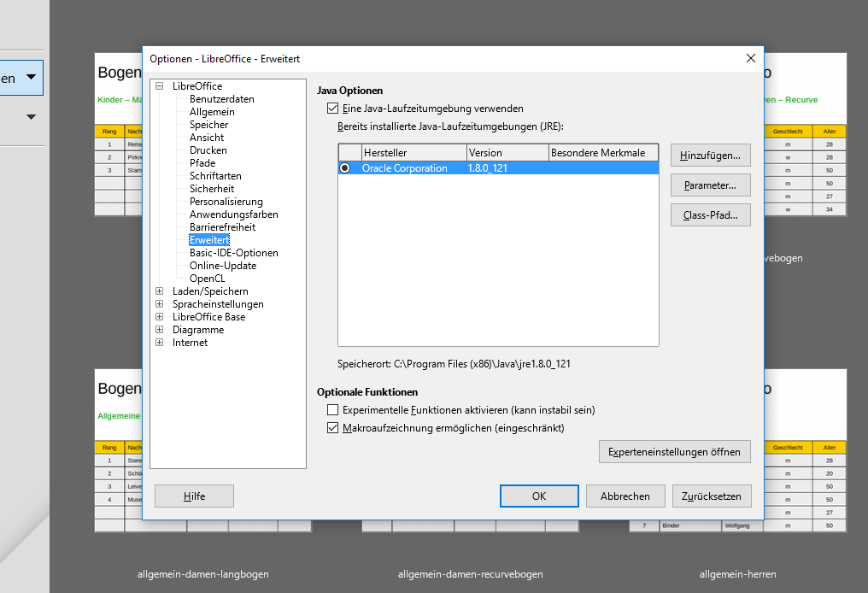Tick experimental features checkbox (Experimentelle Funktionen)
The width and height of the screenshot is (868, 593).
click(332, 410)
